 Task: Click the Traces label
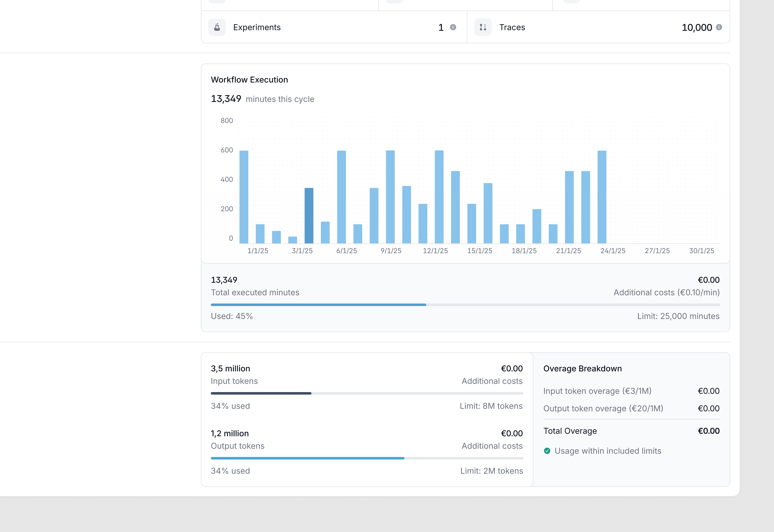tap(512, 27)
